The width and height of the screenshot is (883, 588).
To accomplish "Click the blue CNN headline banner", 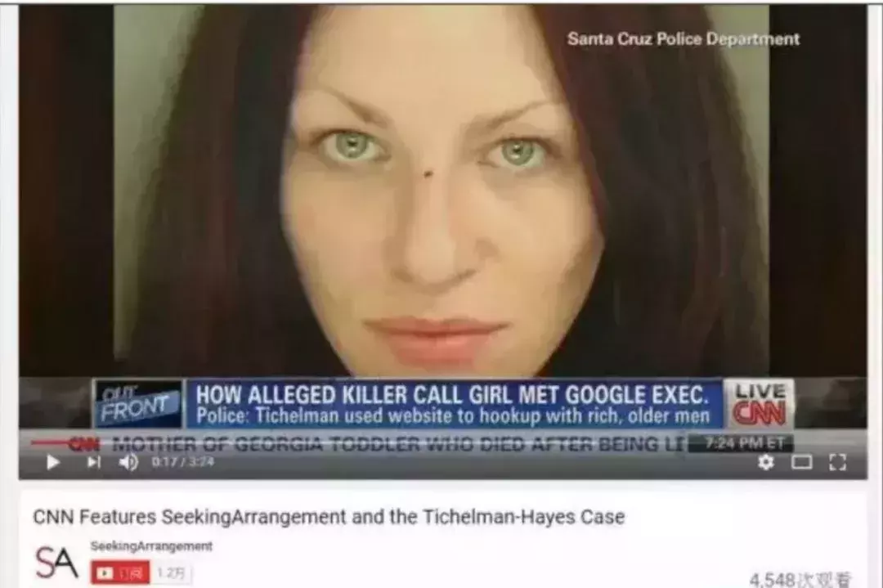I will pos(454,404).
